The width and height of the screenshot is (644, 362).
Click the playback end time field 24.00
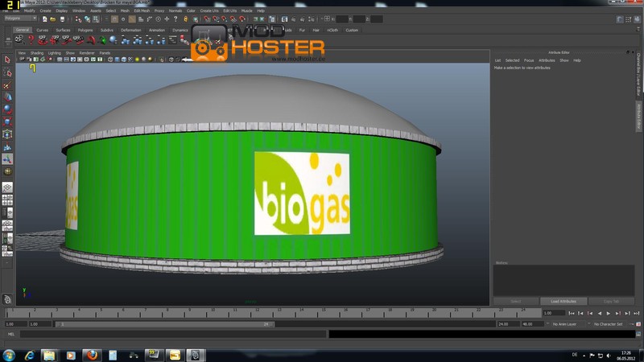[508, 324]
